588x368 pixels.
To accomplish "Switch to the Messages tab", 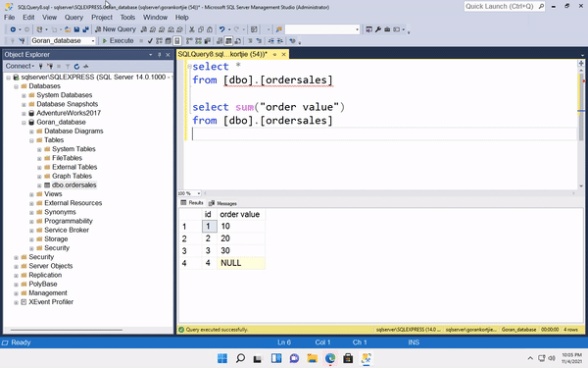I will tap(222, 203).
